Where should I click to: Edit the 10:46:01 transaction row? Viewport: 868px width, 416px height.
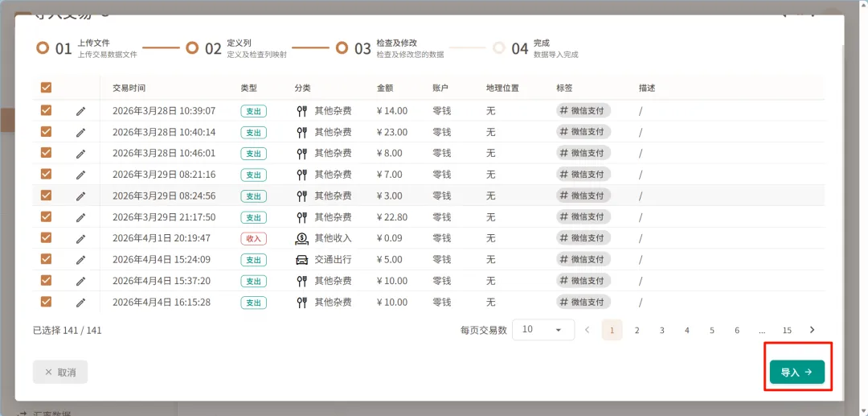pyautogui.click(x=81, y=154)
